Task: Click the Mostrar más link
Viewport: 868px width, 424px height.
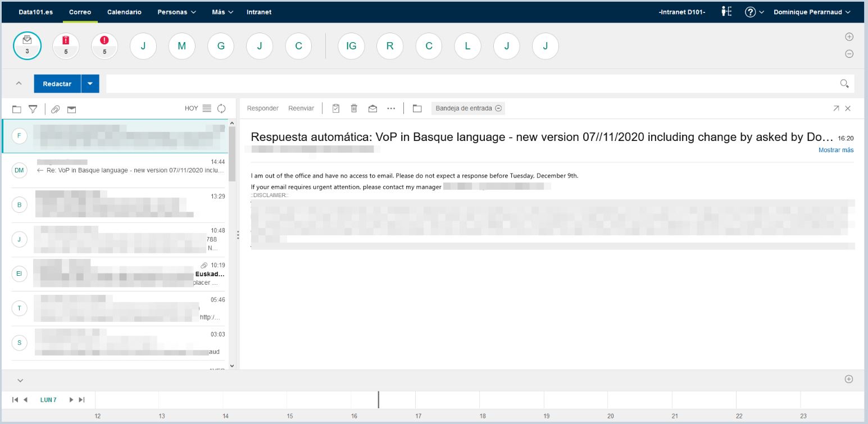Action: coord(835,150)
